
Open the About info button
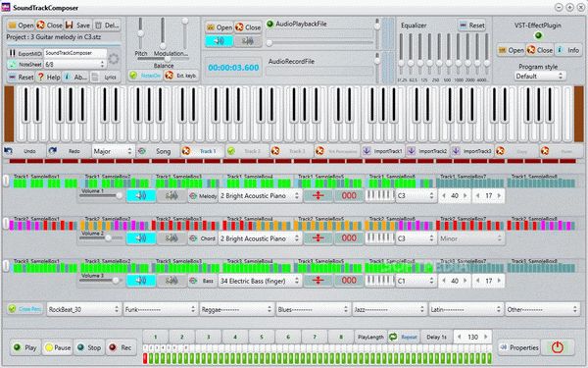(75, 77)
